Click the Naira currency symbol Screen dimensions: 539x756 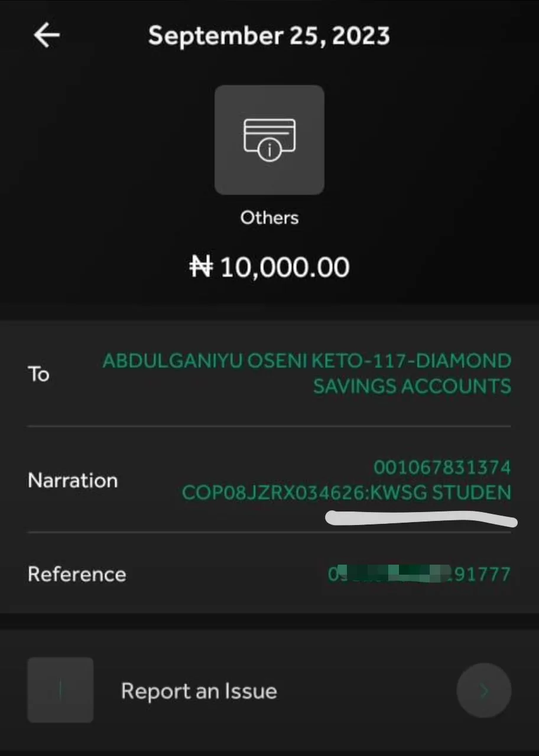click(200, 268)
